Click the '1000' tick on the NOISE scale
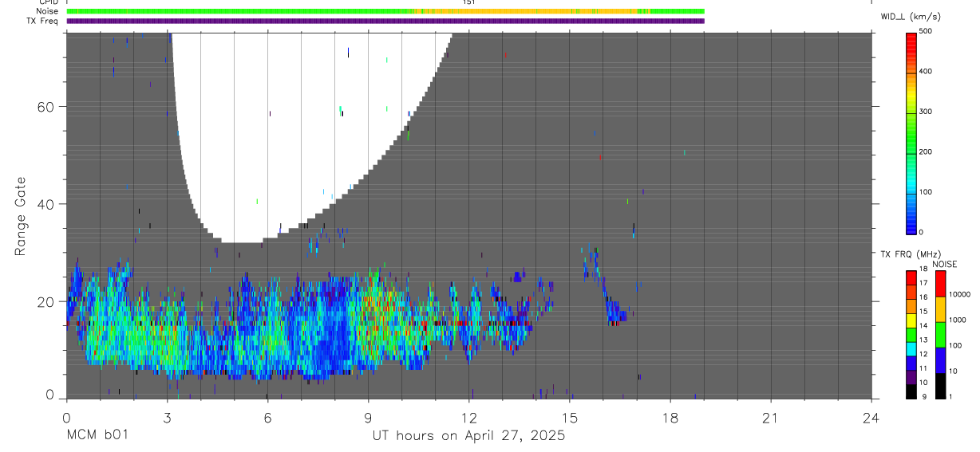The image size is (980, 452). click(x=958, y=320)
